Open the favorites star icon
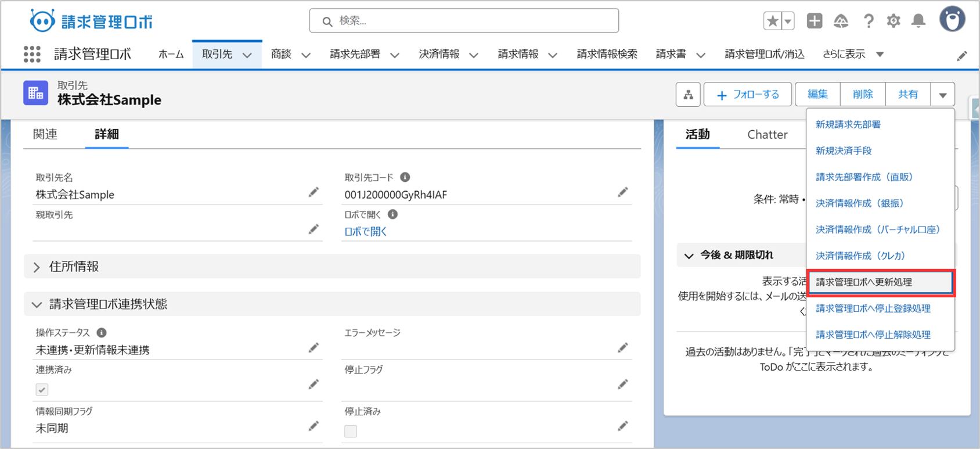 click(x=772, y=21)
